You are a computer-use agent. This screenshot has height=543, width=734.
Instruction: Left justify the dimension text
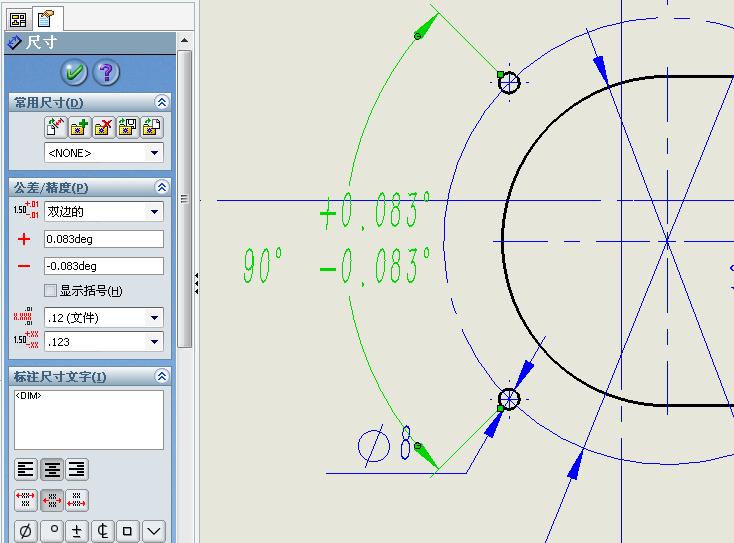[x=26, y=470]
